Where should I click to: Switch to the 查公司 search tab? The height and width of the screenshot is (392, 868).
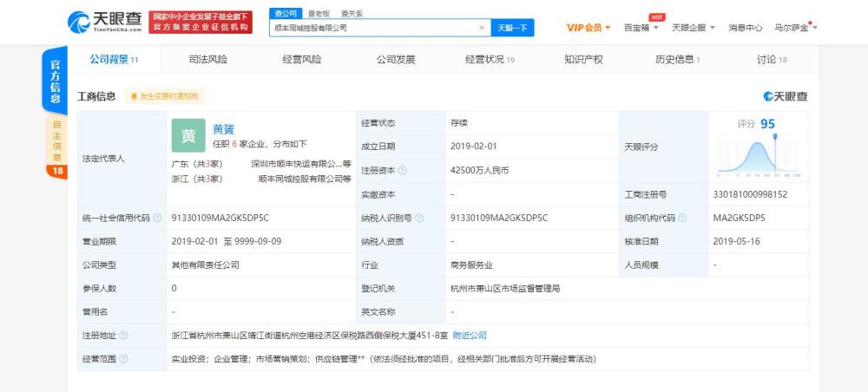[x=286, y=14]
